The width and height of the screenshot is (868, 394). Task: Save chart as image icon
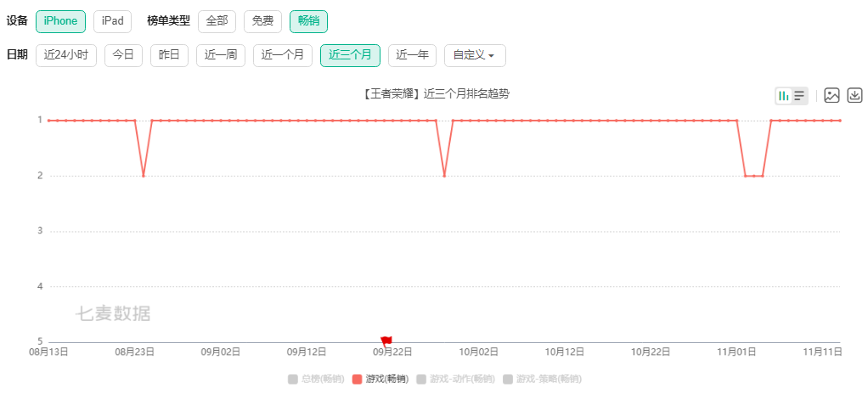(x=831, y=96)
